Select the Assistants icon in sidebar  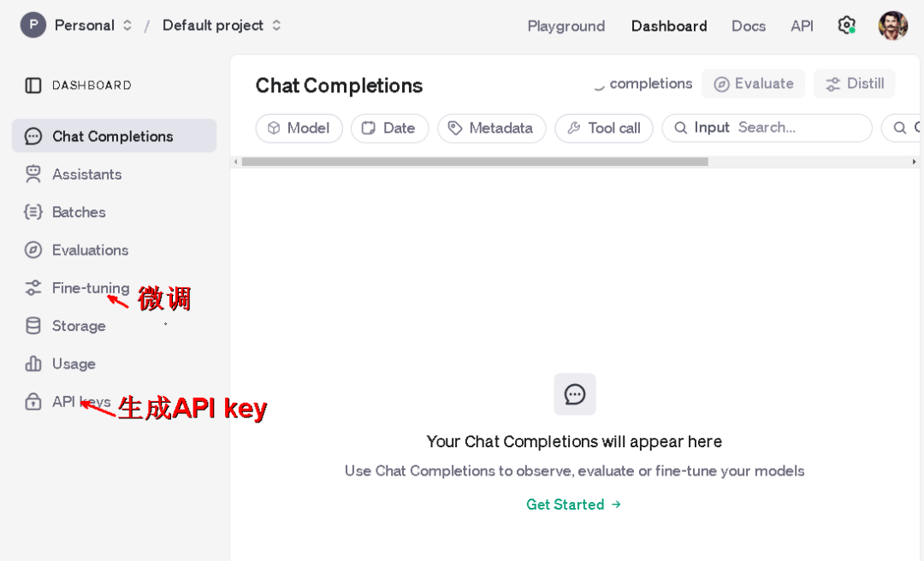tap(32, 174)
